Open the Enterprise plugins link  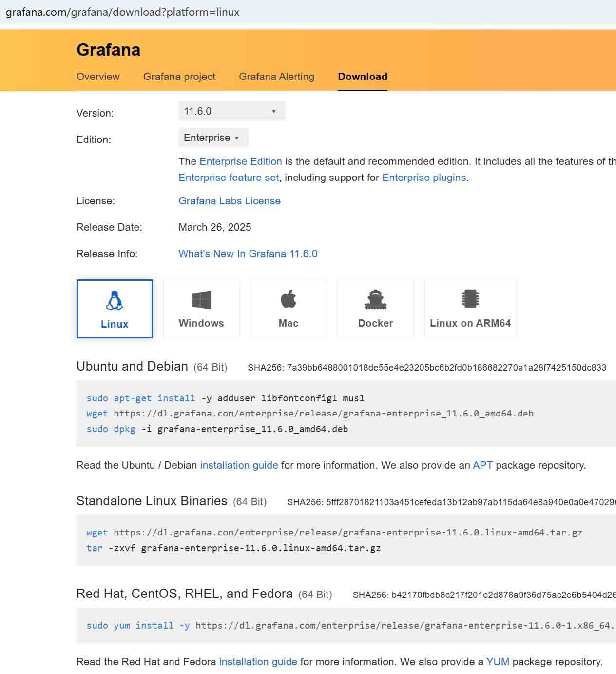(x=423, y=178)
